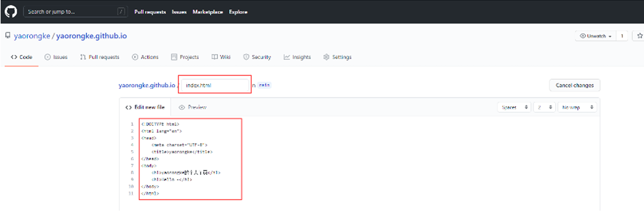Click the book icon on Wiki tab
This screenshot has width=644, height=223.
coord(214,57)
